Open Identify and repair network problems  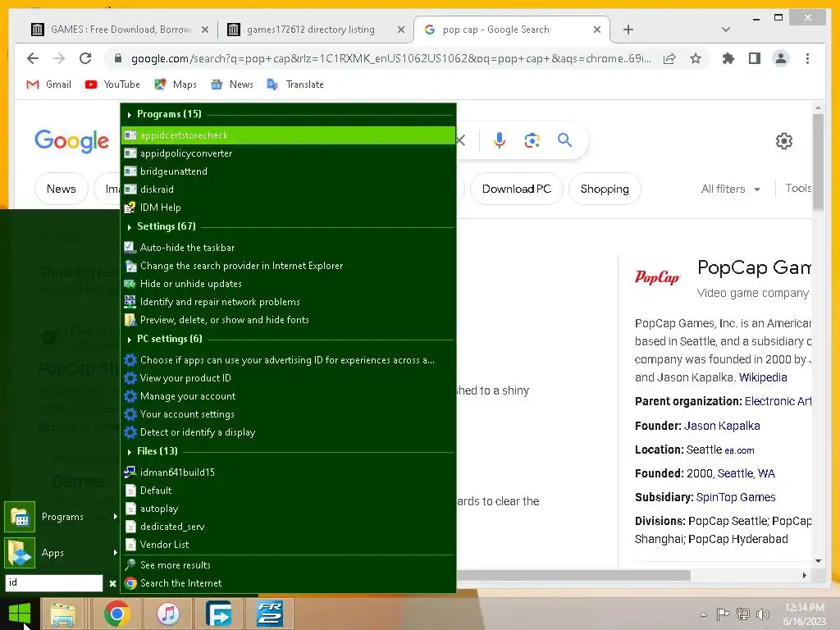coord(288,302)
